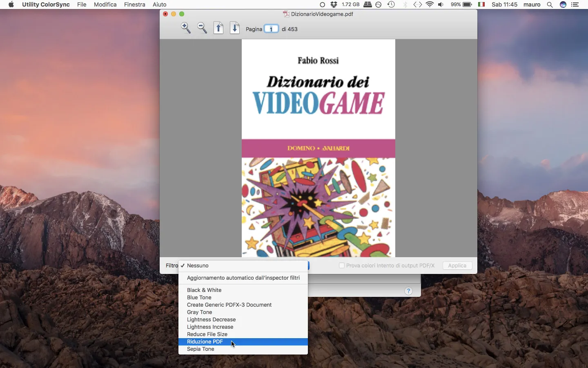The width and height of the screenshot is (588, 368).
Task: Select Riduzione PDF filter
Action: (x=243, y=342)
